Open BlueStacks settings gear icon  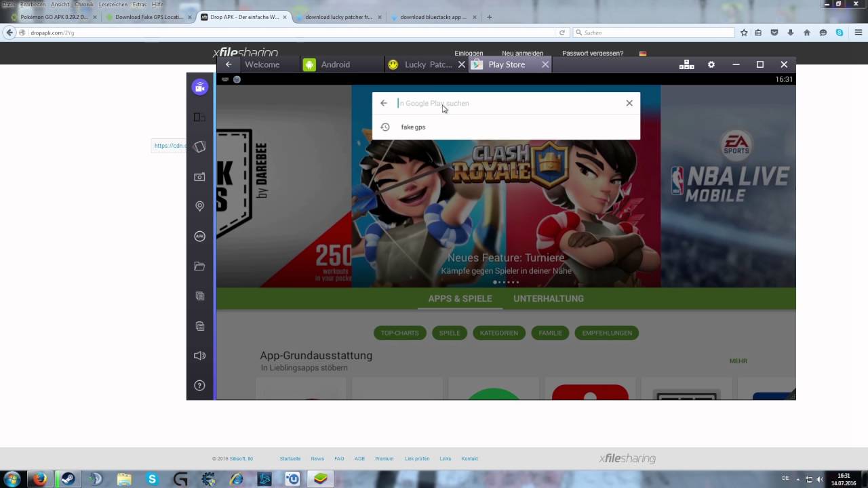coord(711,64)
